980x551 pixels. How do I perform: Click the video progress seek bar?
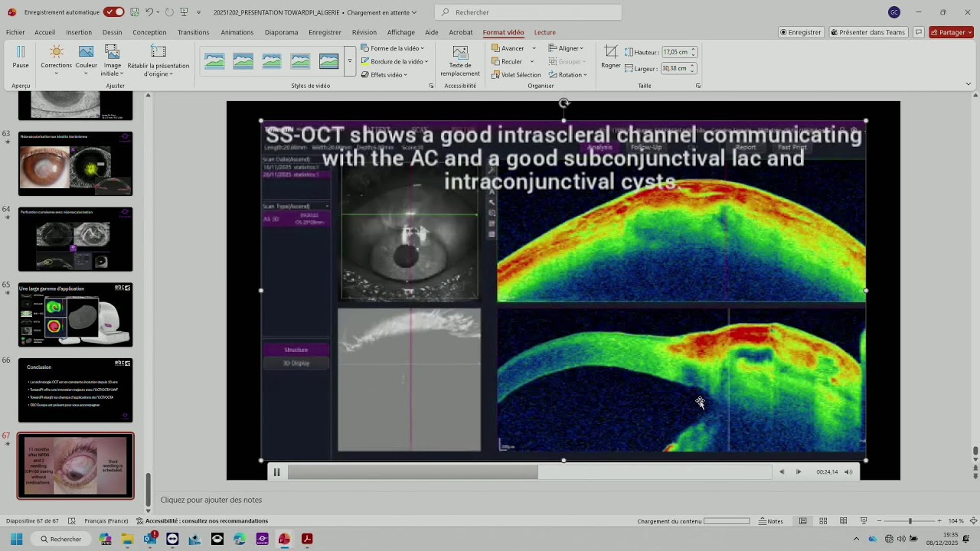[x=530, y=472]
